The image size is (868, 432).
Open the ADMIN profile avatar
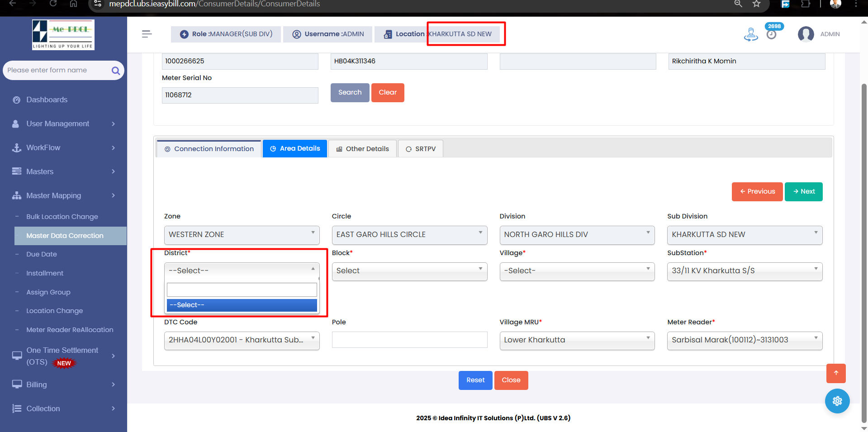806,34
